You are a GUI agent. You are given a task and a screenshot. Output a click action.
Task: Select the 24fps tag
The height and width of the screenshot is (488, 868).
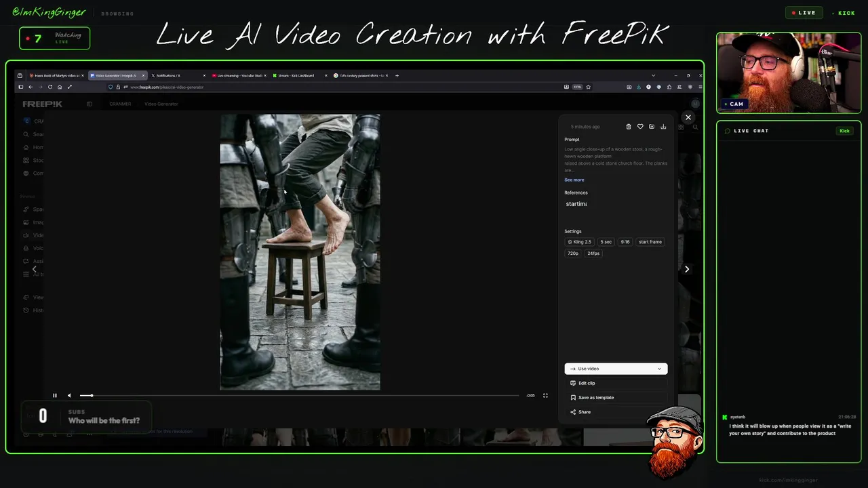593,253
